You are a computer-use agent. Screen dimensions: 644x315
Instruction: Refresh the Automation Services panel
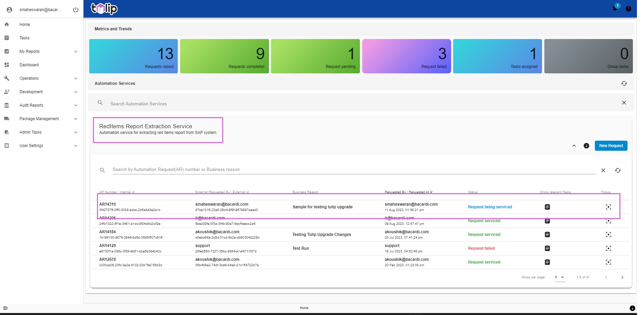[624, 83]
